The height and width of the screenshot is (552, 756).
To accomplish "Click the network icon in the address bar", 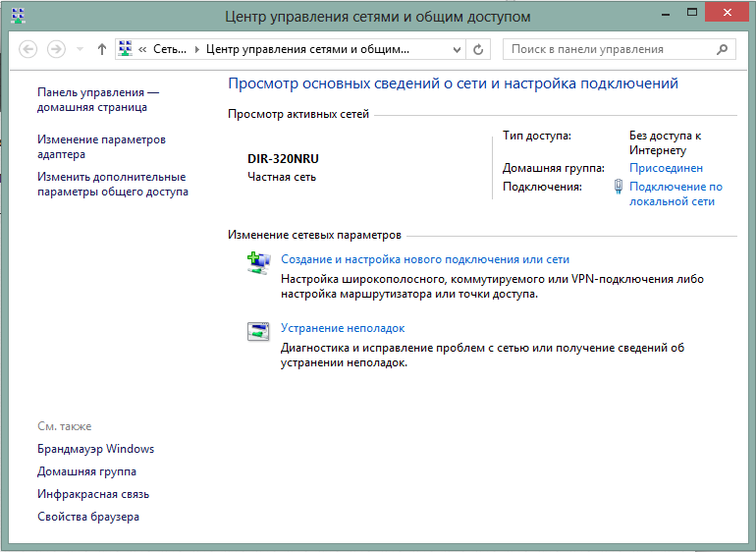I will point(127,49).
